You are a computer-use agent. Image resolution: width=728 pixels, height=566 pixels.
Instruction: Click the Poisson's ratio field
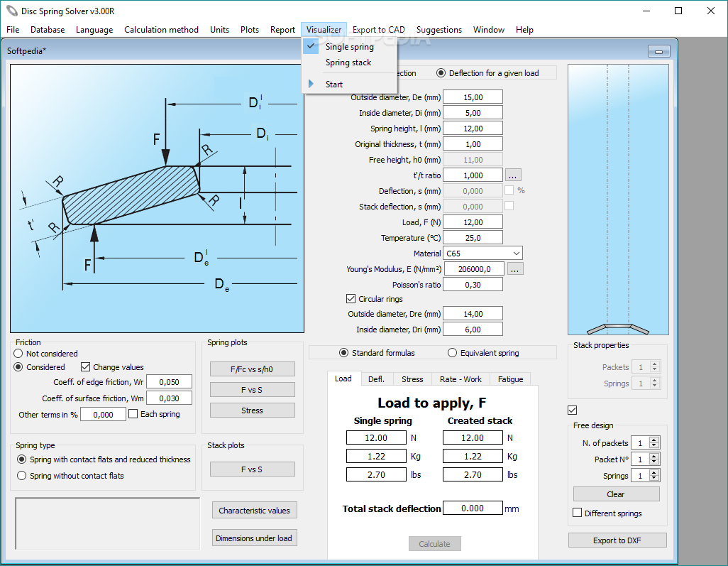[473, 284]
